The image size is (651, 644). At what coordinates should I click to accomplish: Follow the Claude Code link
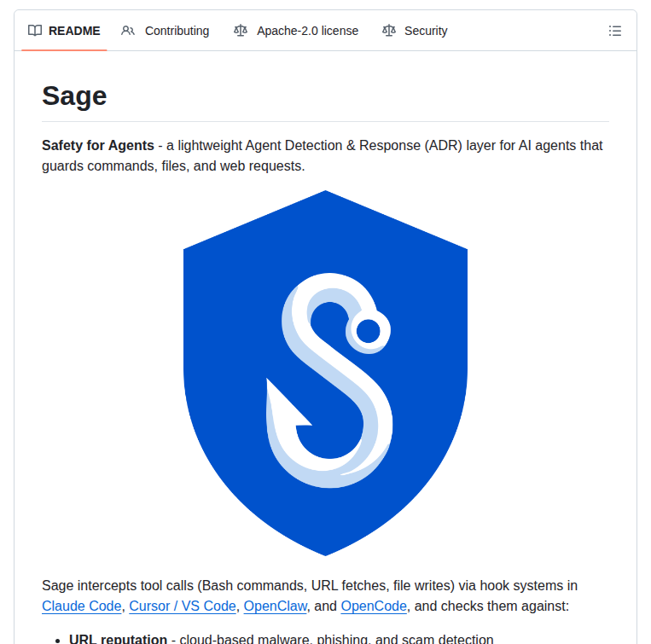click(x=82, y=606)
